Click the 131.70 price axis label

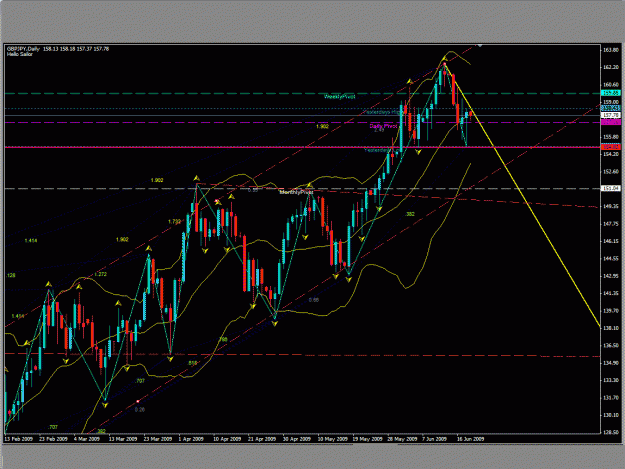point(611,398)
